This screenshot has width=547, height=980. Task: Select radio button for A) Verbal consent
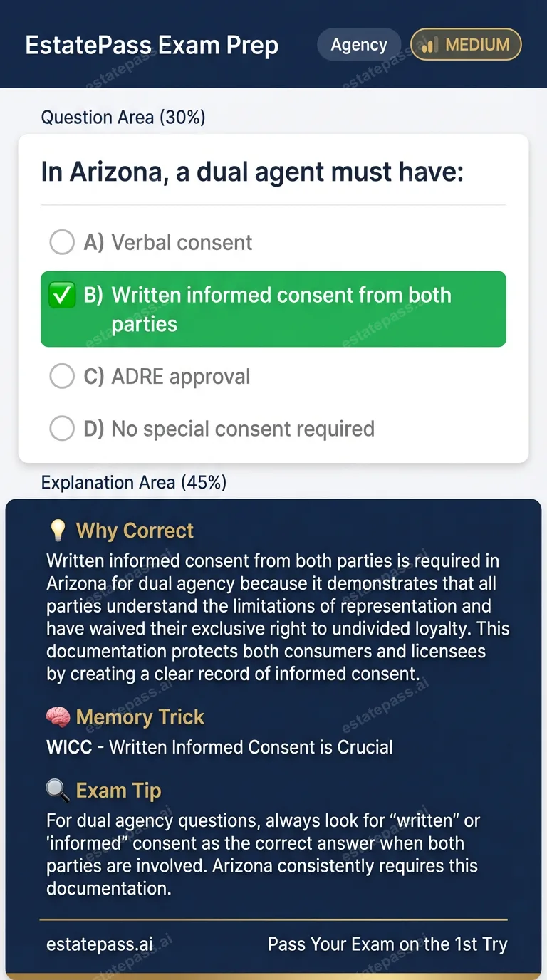point(62,242)
